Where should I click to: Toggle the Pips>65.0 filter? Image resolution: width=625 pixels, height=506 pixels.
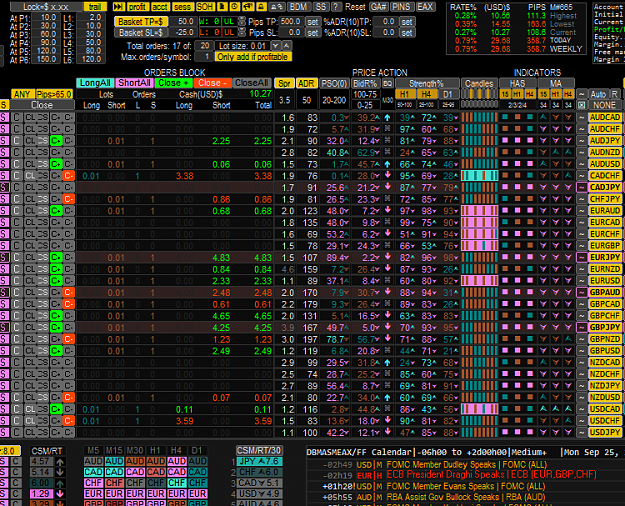pos(54,95)
